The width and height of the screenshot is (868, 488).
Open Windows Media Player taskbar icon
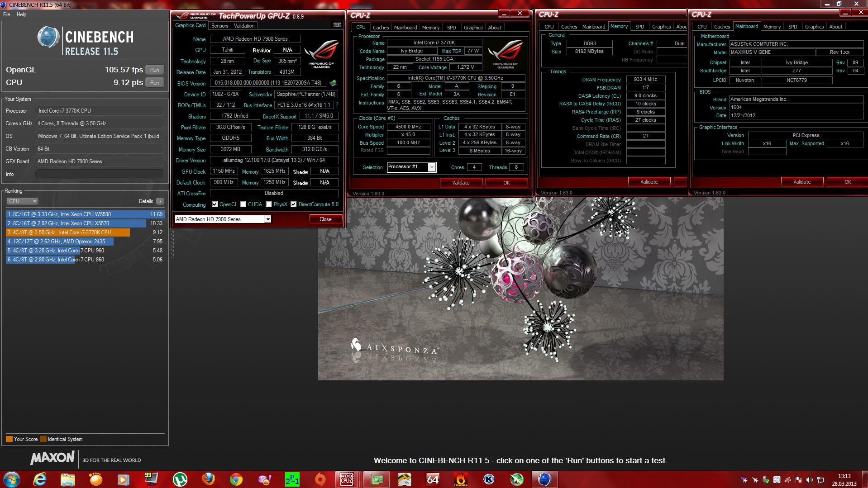(124, 479)
